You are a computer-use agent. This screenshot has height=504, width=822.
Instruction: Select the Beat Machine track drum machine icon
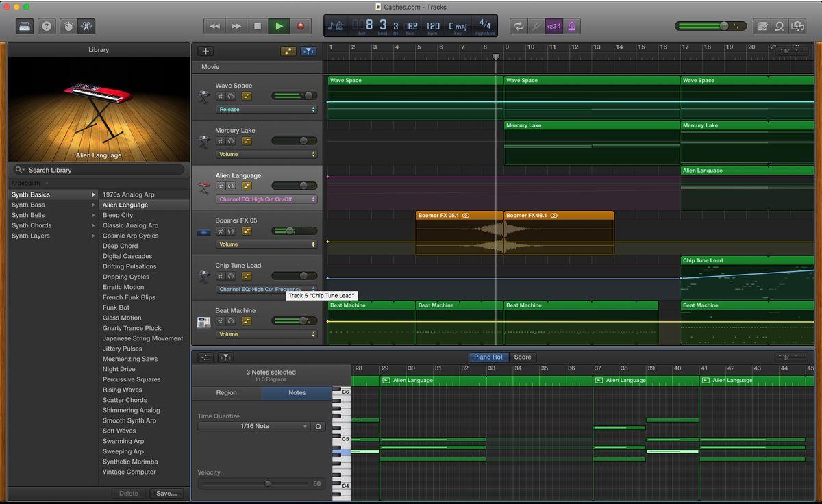[x=204, y=322]
